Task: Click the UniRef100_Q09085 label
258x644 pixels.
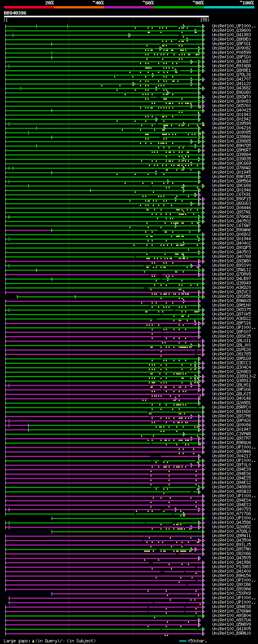Action: pyautogui.click(x=231, y=133)
